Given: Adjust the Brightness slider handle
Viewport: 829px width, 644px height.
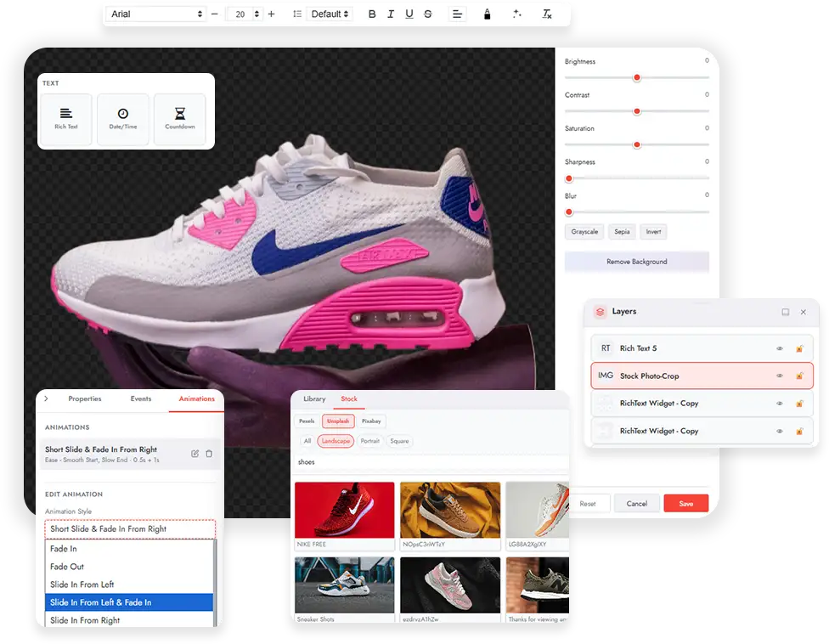Looking at the screenshot, I should point(637,77).
